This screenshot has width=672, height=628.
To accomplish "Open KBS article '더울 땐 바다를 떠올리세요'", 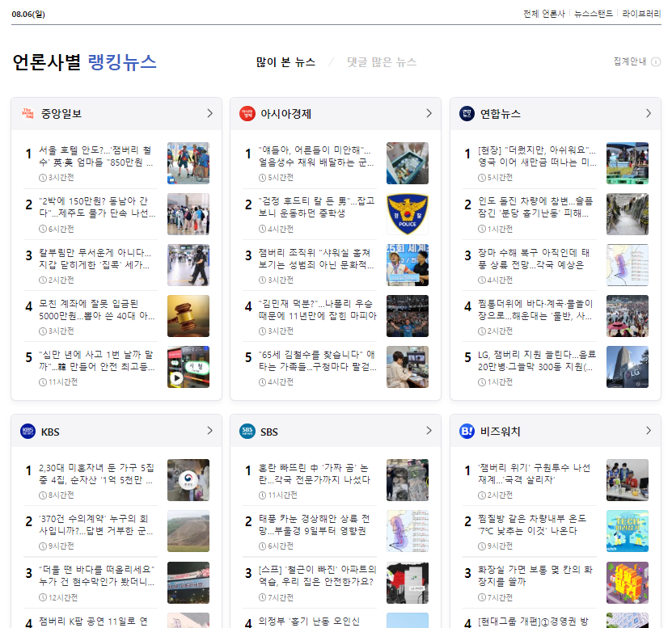I will tap(97, 575).
